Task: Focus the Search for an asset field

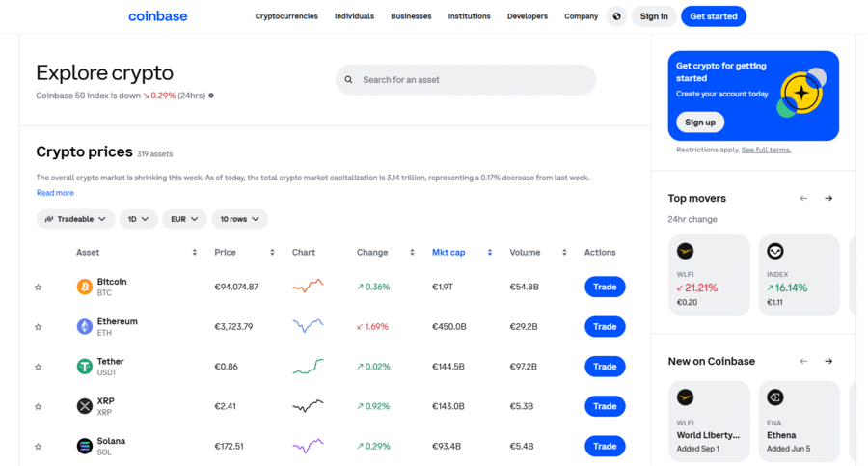Action: click(466, 80)
